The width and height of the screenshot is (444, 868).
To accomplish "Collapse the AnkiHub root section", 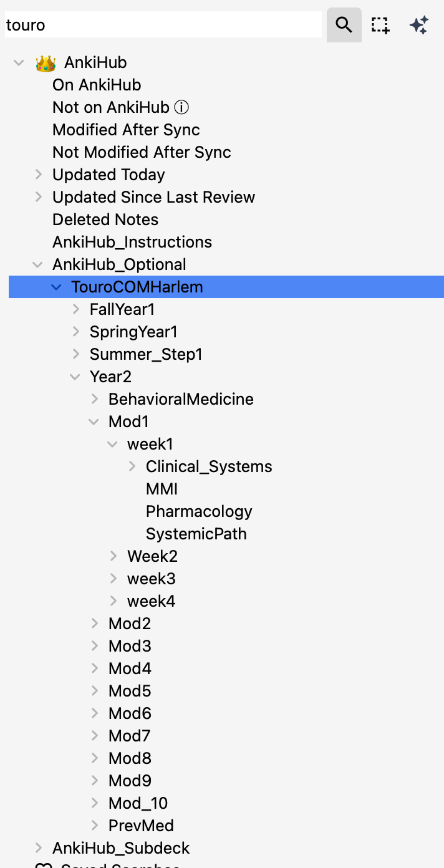I will [x=19, y=62].
